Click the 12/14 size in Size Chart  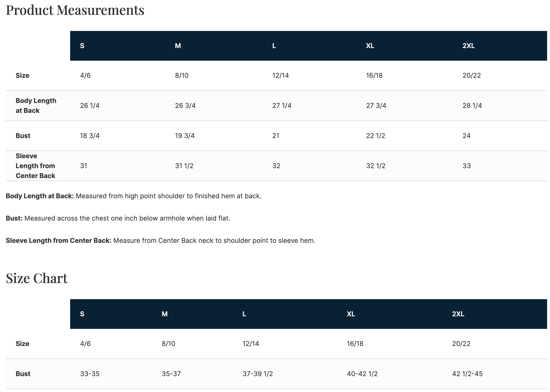250,344
